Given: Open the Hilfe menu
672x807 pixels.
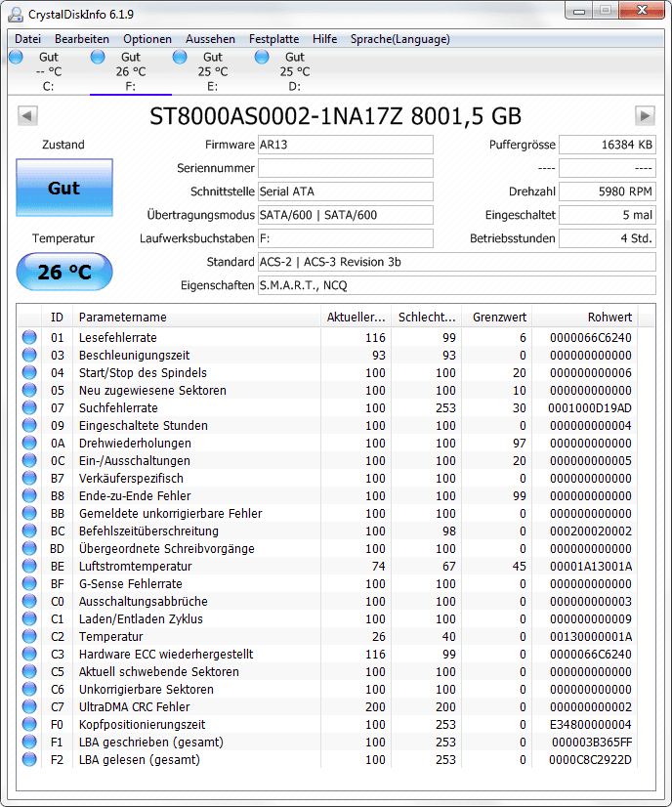Looking at the screenshot, I should tap(324, 39).
